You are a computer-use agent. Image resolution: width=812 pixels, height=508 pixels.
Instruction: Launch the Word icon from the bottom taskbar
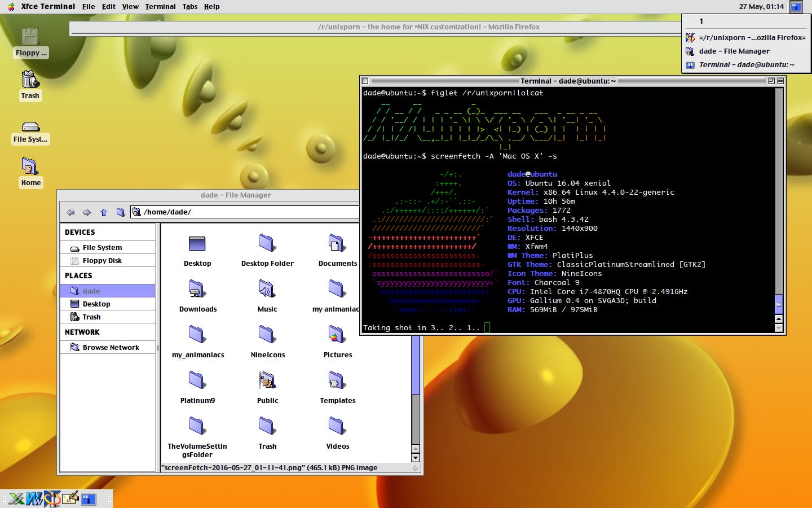click(x=34, y=499)
